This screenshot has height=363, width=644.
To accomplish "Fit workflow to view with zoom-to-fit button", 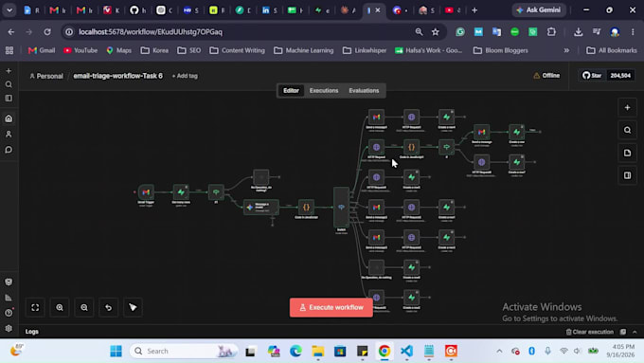I will [x=35, y=307].
